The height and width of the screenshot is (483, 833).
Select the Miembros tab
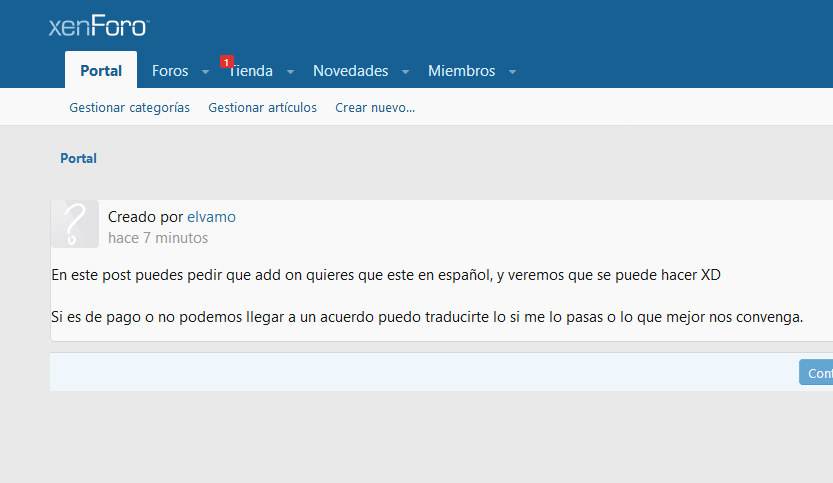coord(461,71)
